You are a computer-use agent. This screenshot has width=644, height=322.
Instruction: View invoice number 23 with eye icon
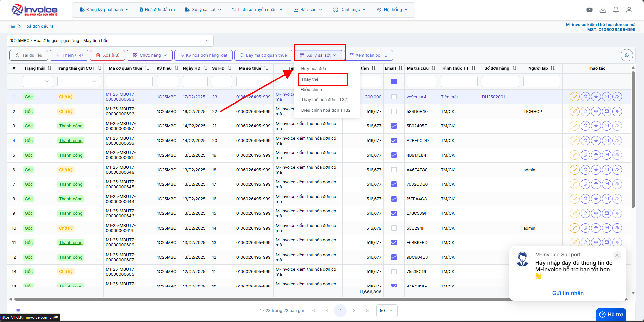(596, 97)
